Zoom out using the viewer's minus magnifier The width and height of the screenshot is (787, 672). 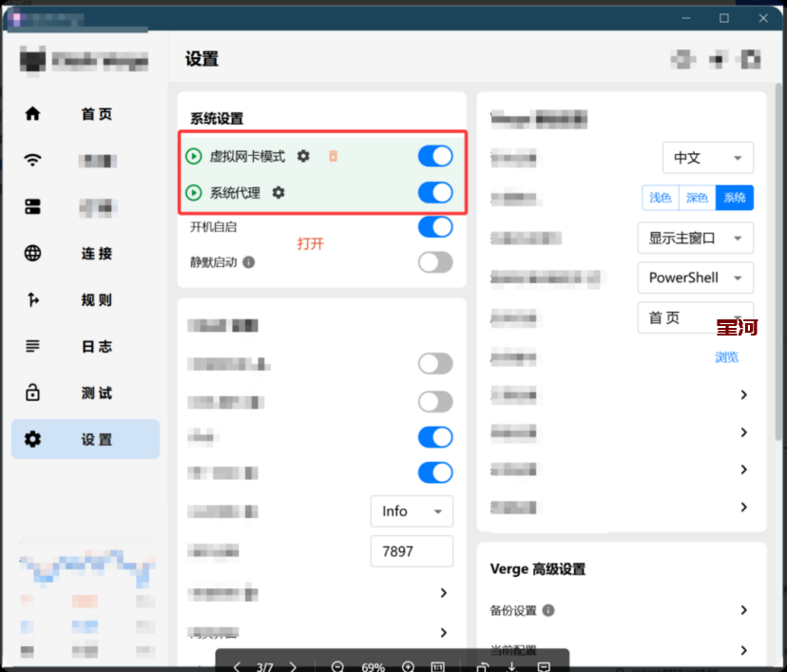tap(337, 666)
